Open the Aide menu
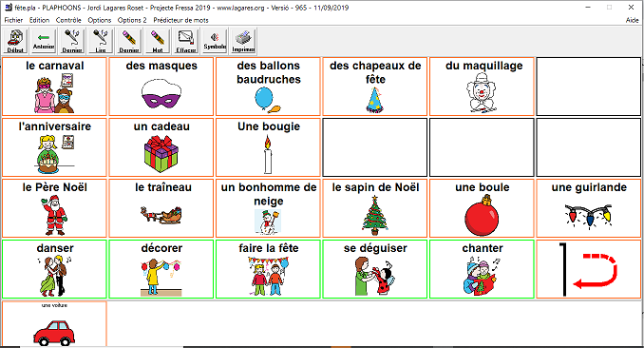Viewport: 644px width, 348px height. coord(632,20)
